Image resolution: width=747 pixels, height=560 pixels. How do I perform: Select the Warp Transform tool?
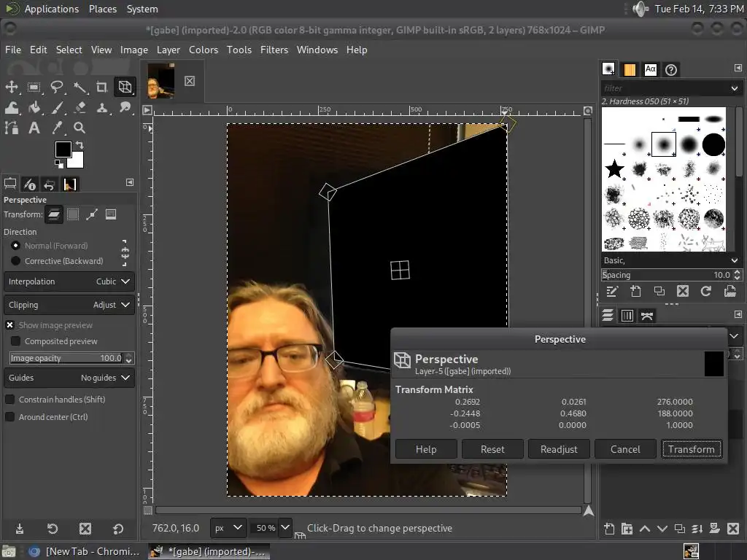(x=12, y=108)
